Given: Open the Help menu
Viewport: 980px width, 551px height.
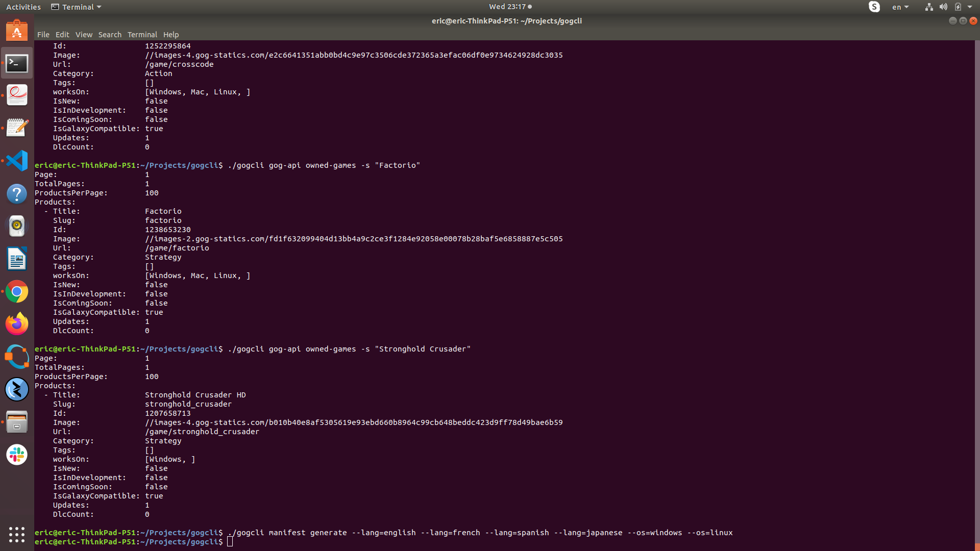Looking at the screenshot, I should tap(171, 35).
